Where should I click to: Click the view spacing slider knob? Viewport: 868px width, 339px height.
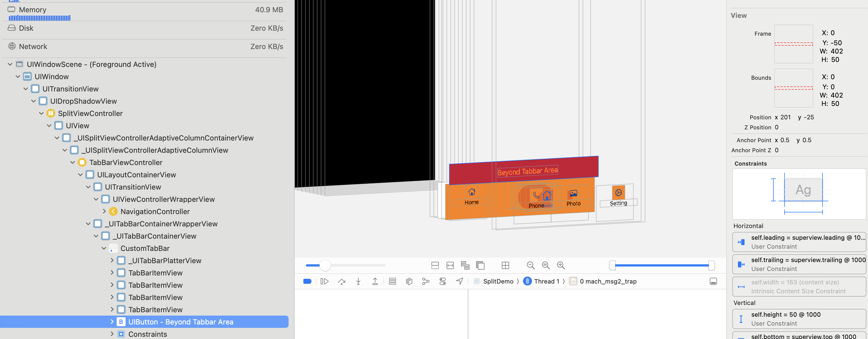click(325, 266)
